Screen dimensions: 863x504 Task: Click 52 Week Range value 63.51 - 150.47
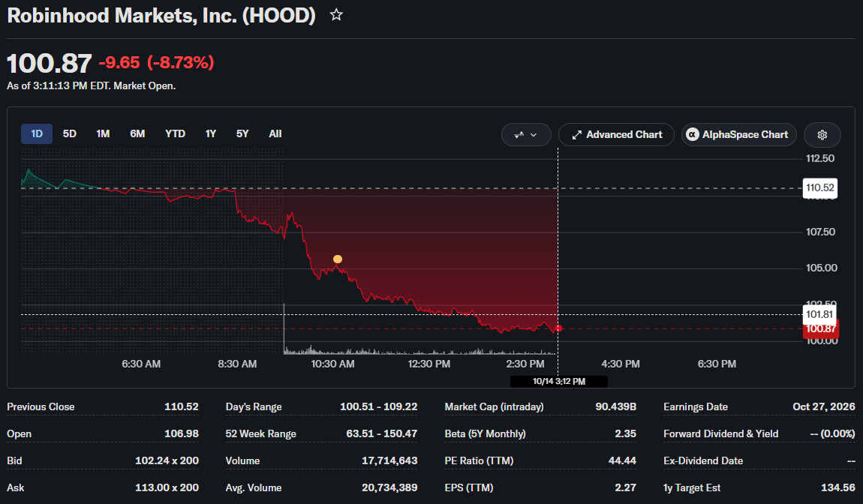[381, 433]
